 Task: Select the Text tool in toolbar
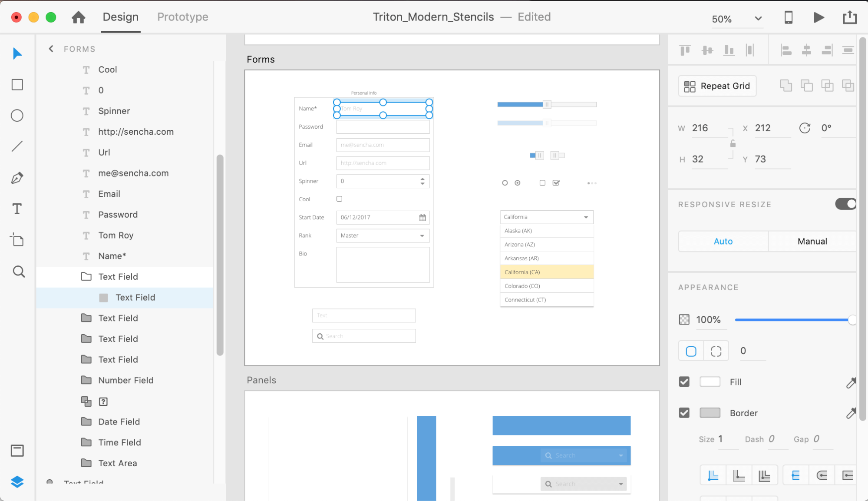17,209
